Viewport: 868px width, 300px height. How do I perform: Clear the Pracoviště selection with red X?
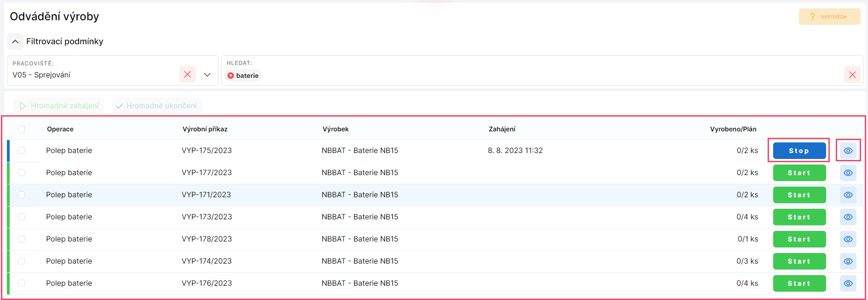(187, 75)
